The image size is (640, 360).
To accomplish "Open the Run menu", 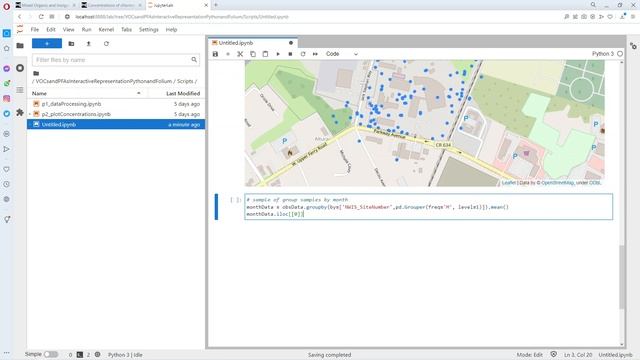I will 86,30.
